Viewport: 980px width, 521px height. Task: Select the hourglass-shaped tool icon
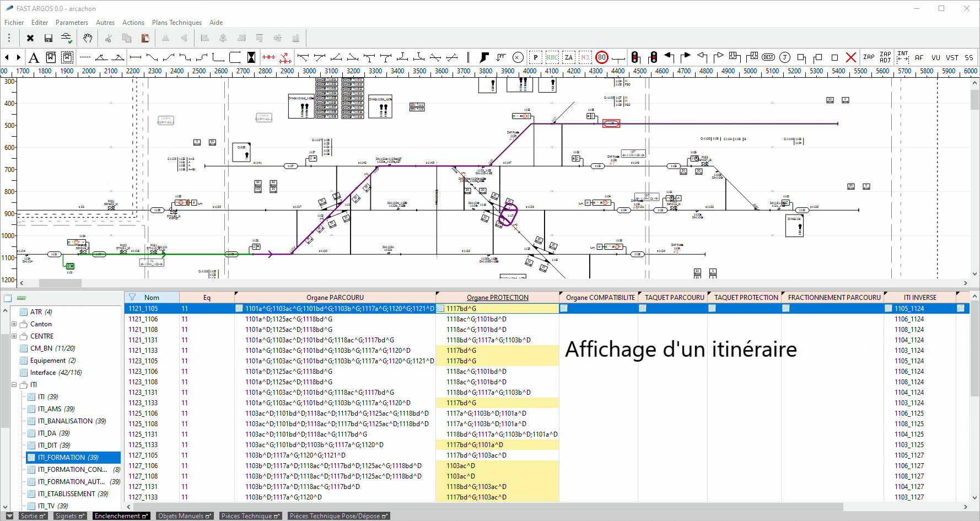pos(251,57)
